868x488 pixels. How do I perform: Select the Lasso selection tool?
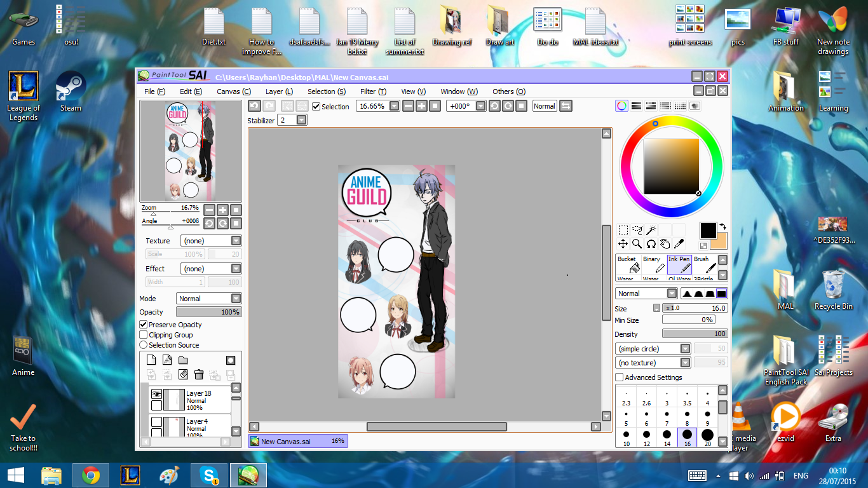coord(637,230)
